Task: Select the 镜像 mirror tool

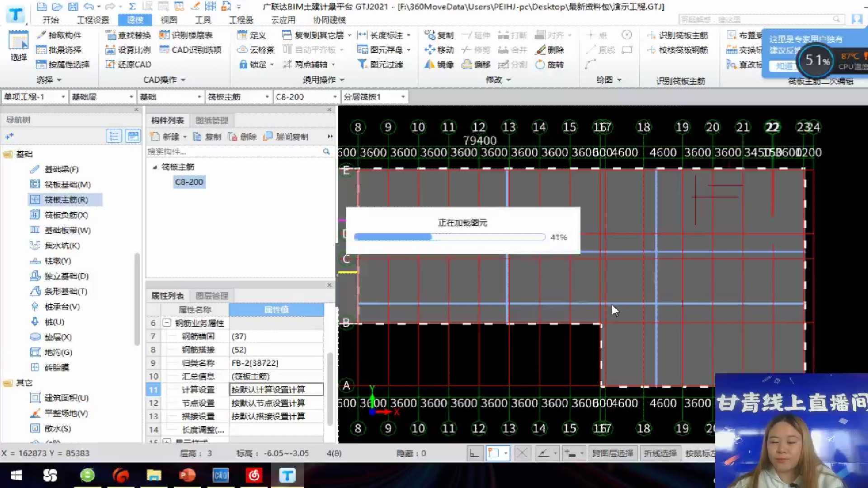Action: tap(439, 64)
